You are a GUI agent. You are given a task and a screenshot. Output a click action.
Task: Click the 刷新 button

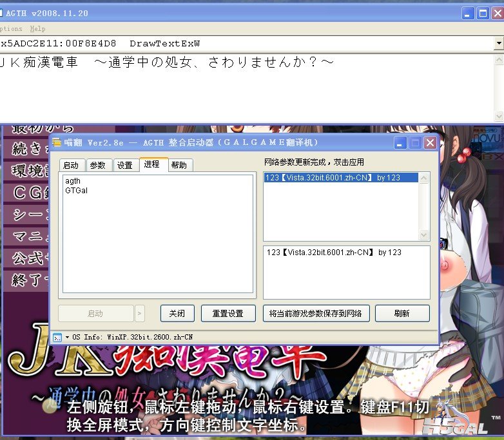click(402, 313)
